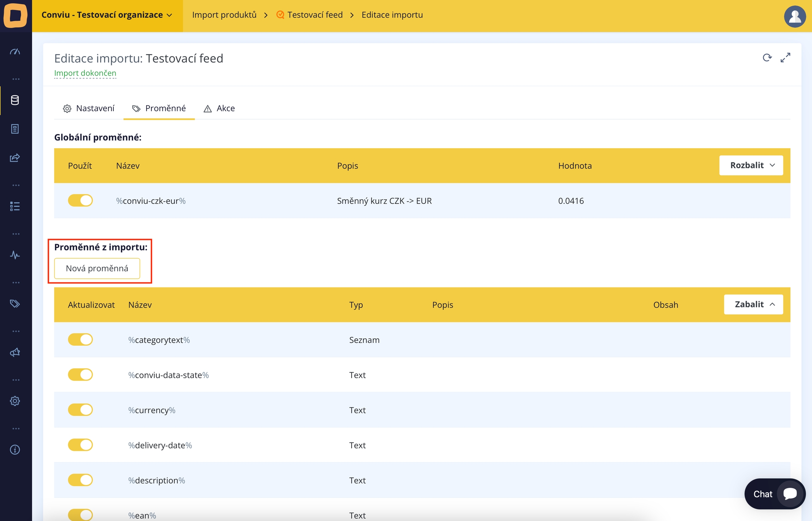The height and width of the screenshot is (521, 812).
Task: Open the Chat widget
Action: tap(774, 494)
